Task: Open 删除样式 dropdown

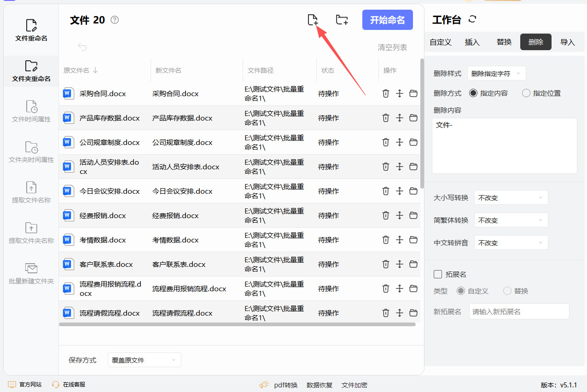Action: point(497,74)
